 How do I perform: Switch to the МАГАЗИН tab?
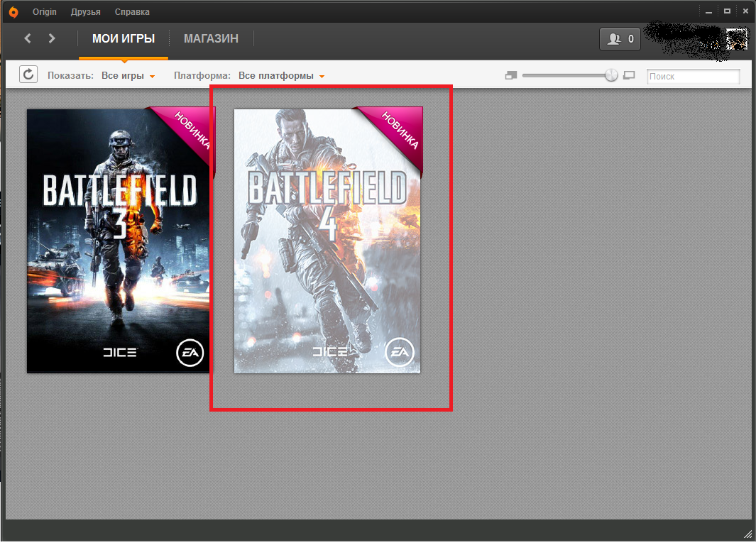click(211, 39)
